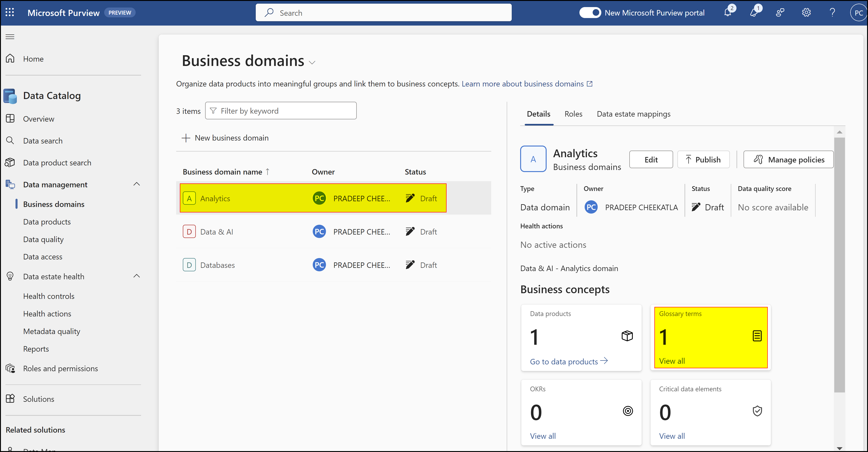This screenshot has height=452, width=868.
Task: Open the What's new megaphone icon
Action: coord(754,13)
